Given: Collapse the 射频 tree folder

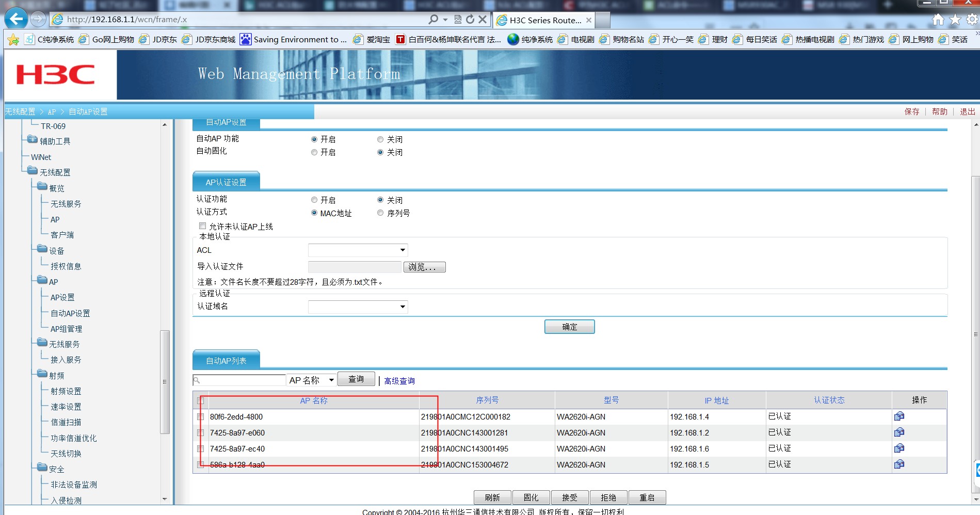Looking at the screenshot, I should [42, 374].
